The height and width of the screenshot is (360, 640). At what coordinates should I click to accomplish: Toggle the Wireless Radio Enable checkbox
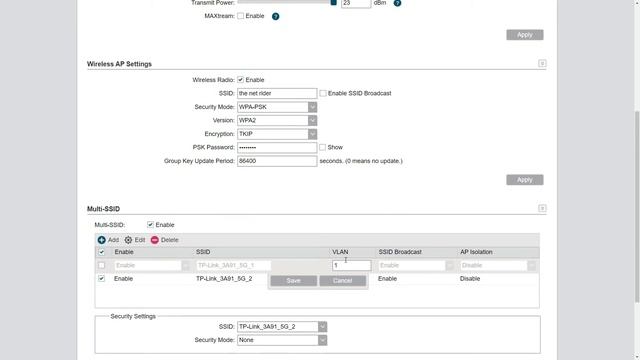click(240, 80)
